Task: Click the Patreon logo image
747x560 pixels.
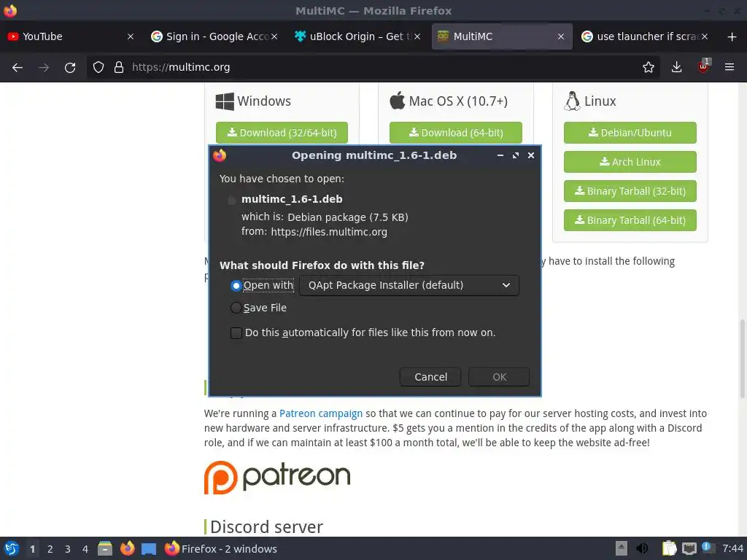Action: coord(277,477)
